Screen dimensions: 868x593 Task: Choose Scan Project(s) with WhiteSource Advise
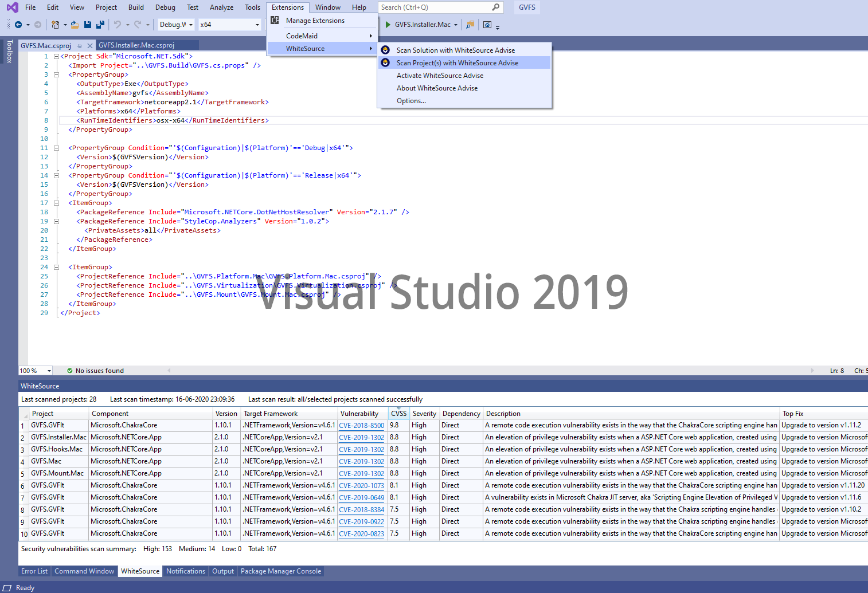click(464, 63)
